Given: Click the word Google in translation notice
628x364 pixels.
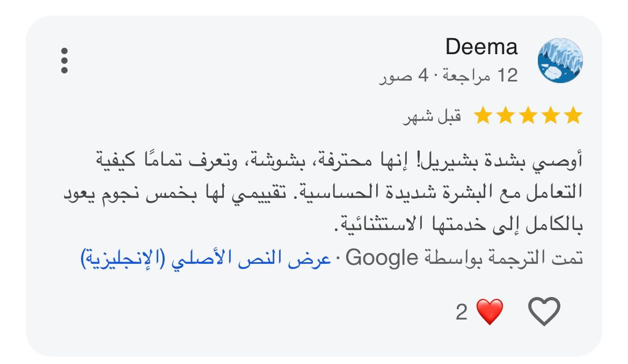Looking at the screenshot, I should click(382, 258).
